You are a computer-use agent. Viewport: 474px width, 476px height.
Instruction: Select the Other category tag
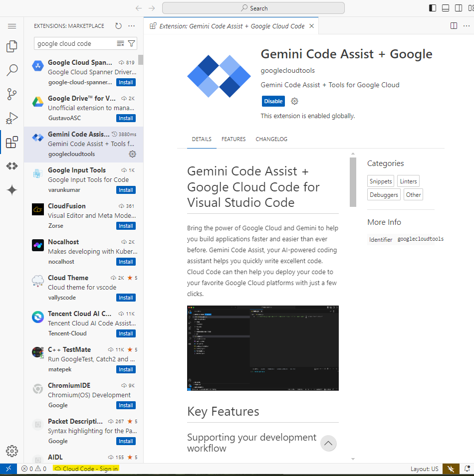[x=413, y=194]
